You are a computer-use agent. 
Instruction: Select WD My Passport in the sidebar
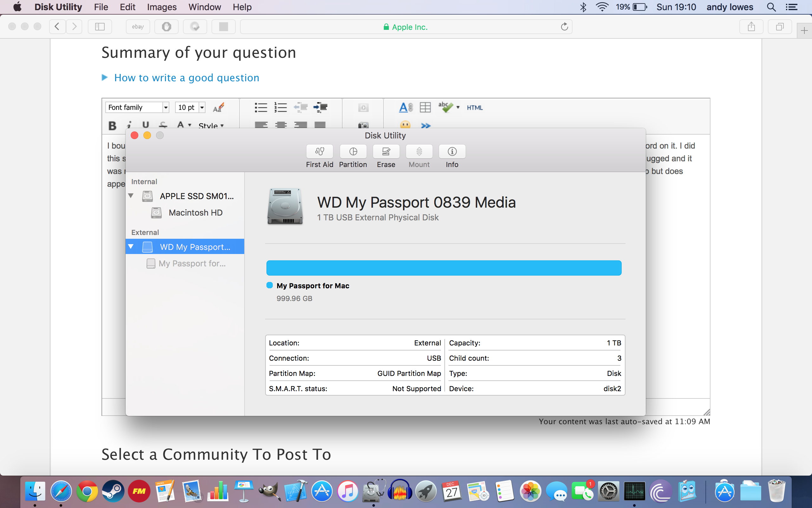(x=185, y=247)
